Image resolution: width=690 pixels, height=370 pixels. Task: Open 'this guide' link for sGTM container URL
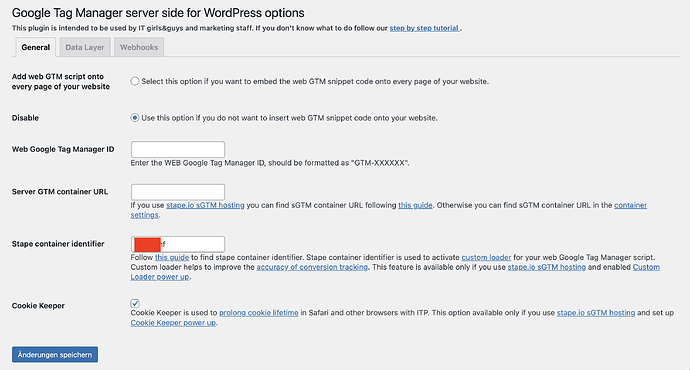pyautogui.click(x=415, y=205)
